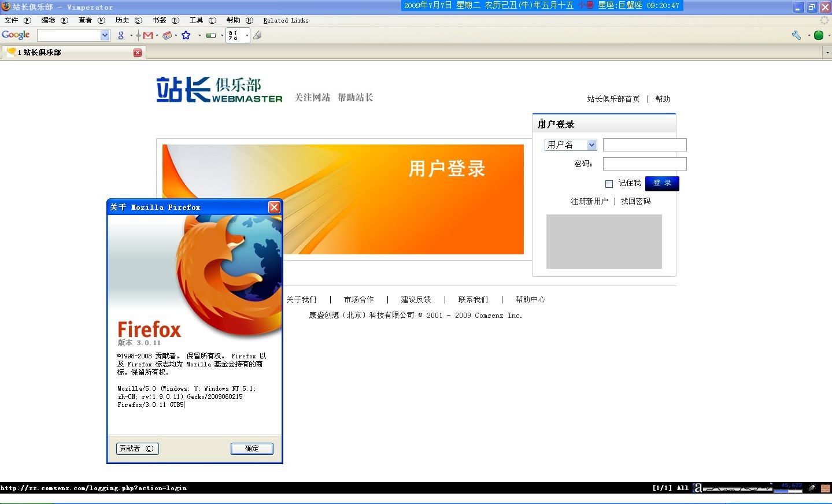Open the 书签 (B) menu

[166, 20]
